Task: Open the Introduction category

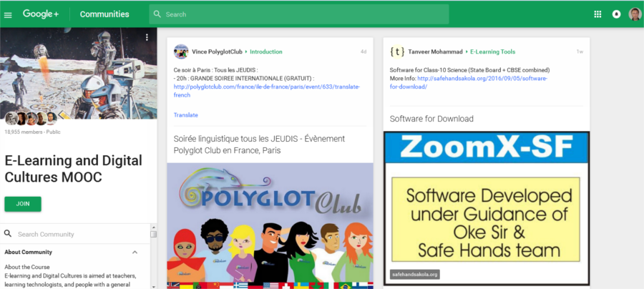Action: pos(266,52)
